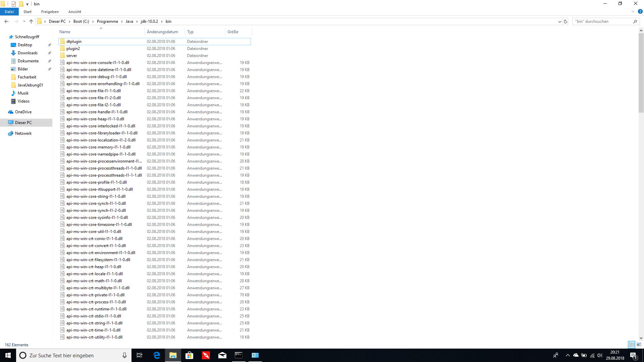Open the dtplugin folder

74,41
